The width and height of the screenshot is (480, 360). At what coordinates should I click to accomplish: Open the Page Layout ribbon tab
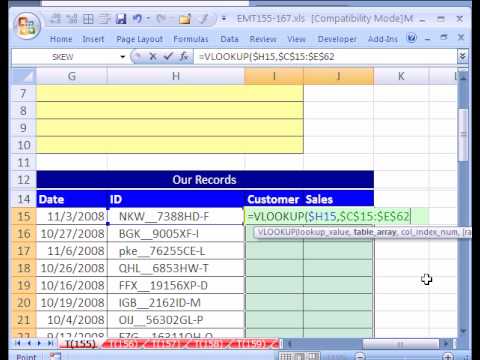[139, 39]
